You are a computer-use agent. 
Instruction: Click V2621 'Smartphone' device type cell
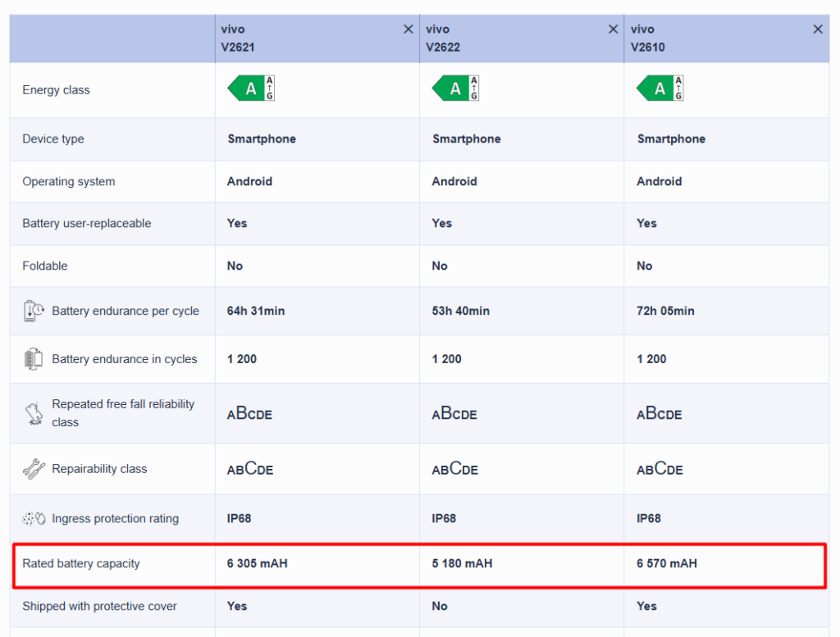coord(262,139)
